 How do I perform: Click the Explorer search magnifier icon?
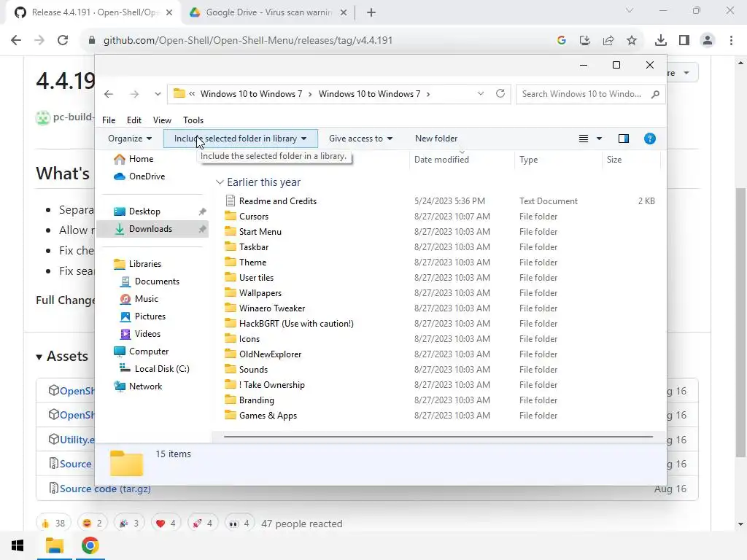tap(656, 94)
